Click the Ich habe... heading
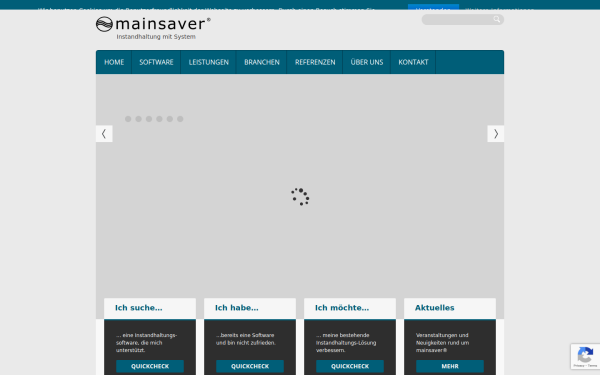Image resolution: width=600 pixels, height=375 pixels. [236, 308]
